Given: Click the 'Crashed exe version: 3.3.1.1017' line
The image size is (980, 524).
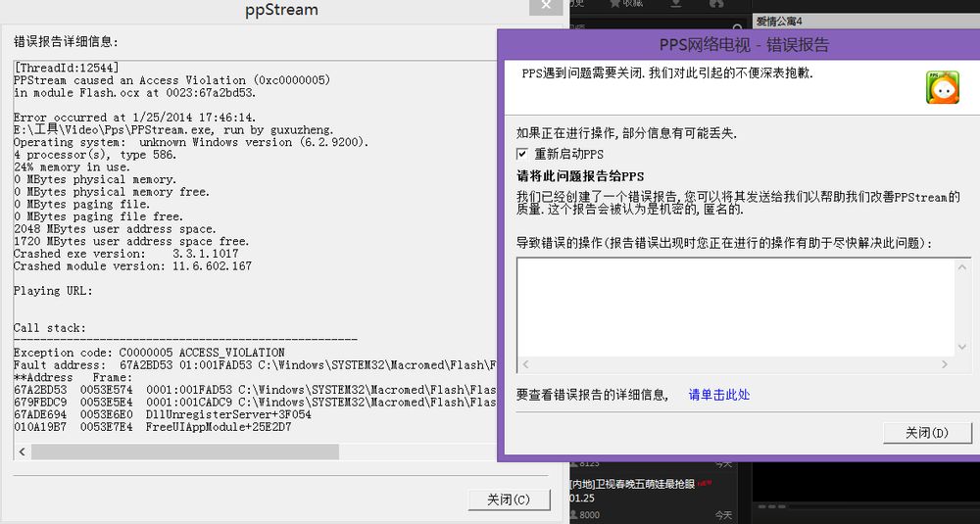Looking at the screenshot, I should pyautogui.click(x=125, y=254).
